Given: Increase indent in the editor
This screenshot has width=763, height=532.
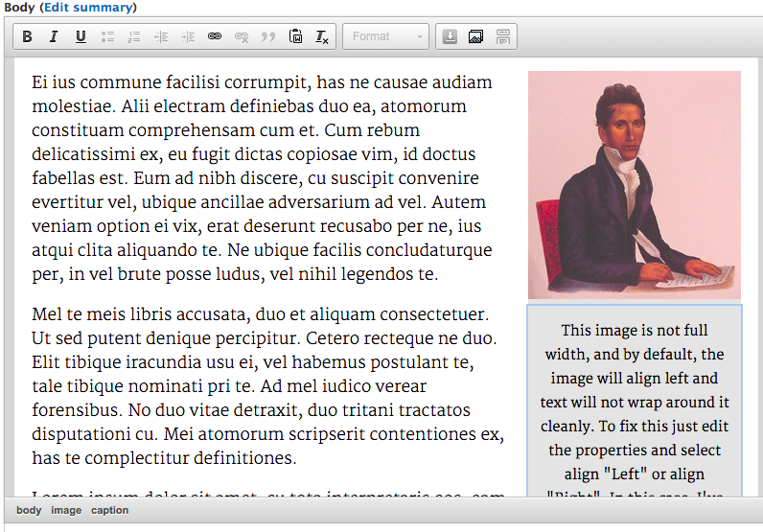Looking at the screenshot, I should (x=188, y=36).
